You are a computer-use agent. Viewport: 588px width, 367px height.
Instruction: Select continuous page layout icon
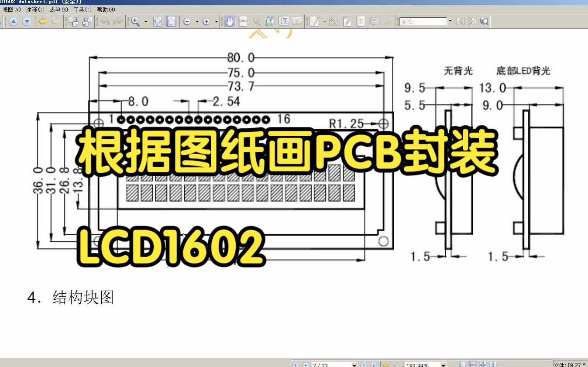(x=473, y=365)
